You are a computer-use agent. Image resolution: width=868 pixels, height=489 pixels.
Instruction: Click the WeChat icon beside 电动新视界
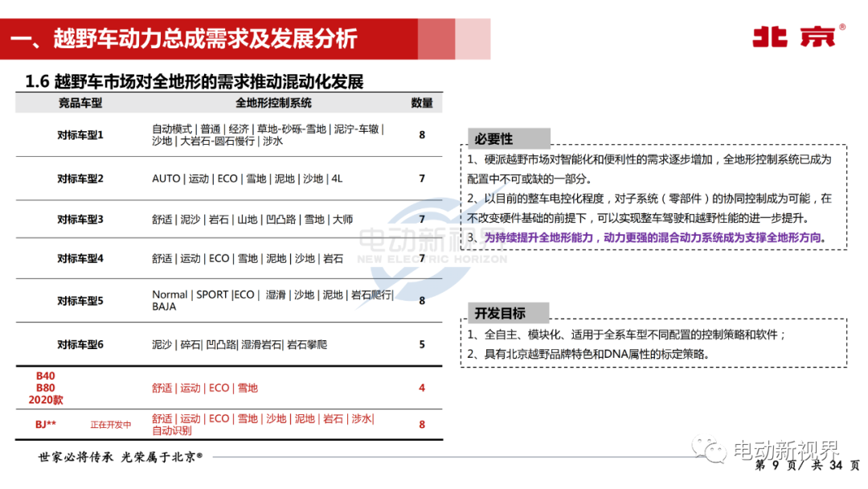(x=709, y=449)
